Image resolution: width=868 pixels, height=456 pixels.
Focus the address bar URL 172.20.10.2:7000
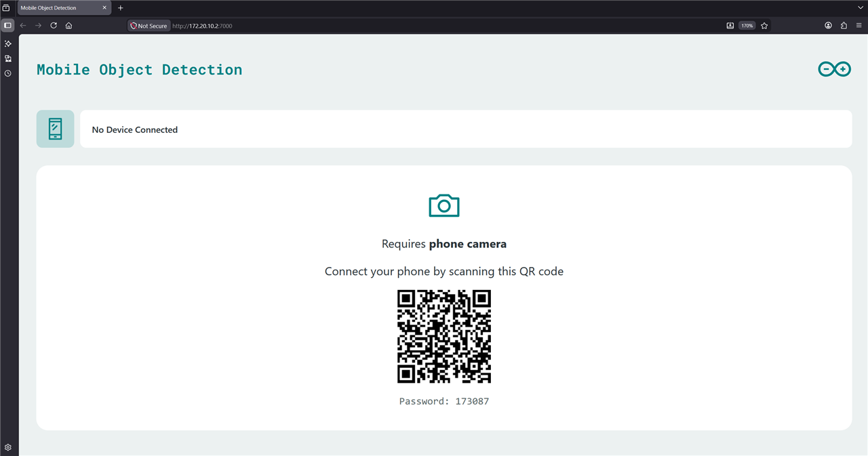pos(202,26)
